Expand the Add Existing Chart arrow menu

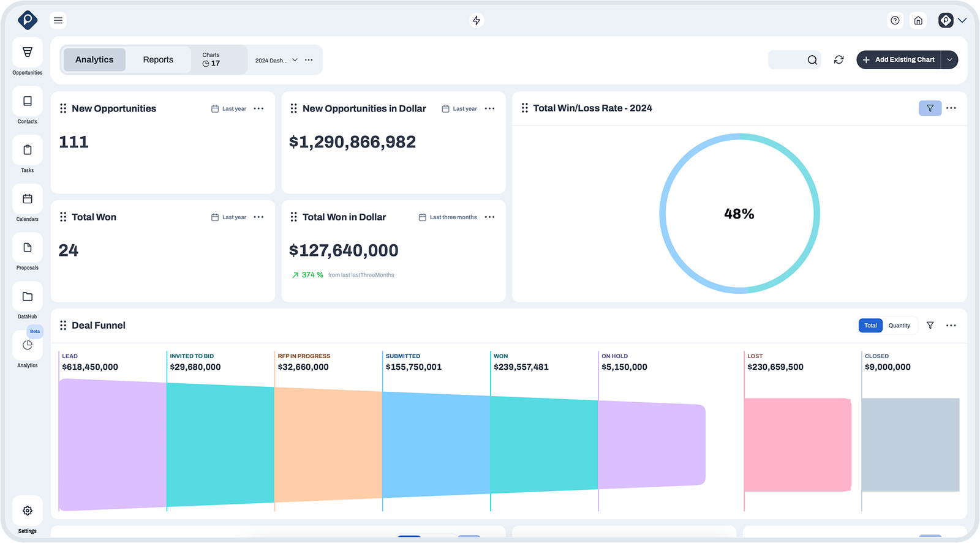click(x=949, y=59)
